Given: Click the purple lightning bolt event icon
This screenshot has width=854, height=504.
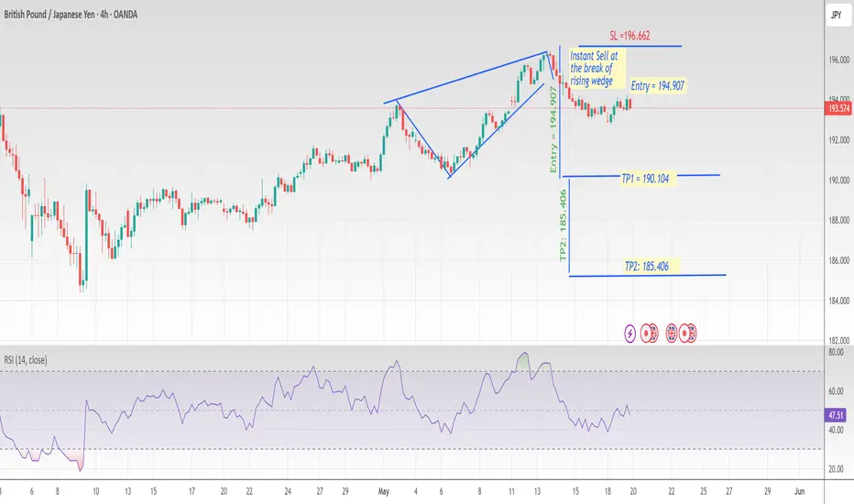Looking at the screenshot, I should point(630,333).
